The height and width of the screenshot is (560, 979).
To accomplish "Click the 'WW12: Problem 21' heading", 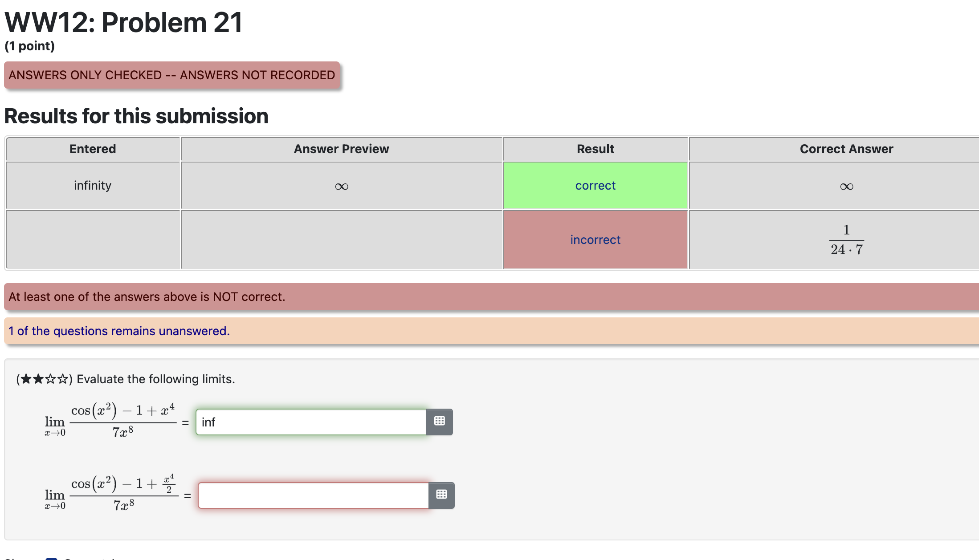I will (123, 22).
